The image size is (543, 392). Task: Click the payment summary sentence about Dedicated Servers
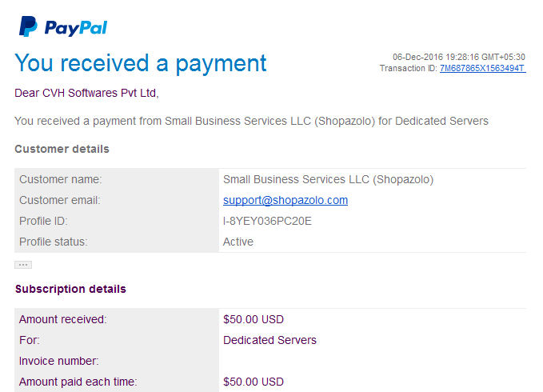coord(251,122)
